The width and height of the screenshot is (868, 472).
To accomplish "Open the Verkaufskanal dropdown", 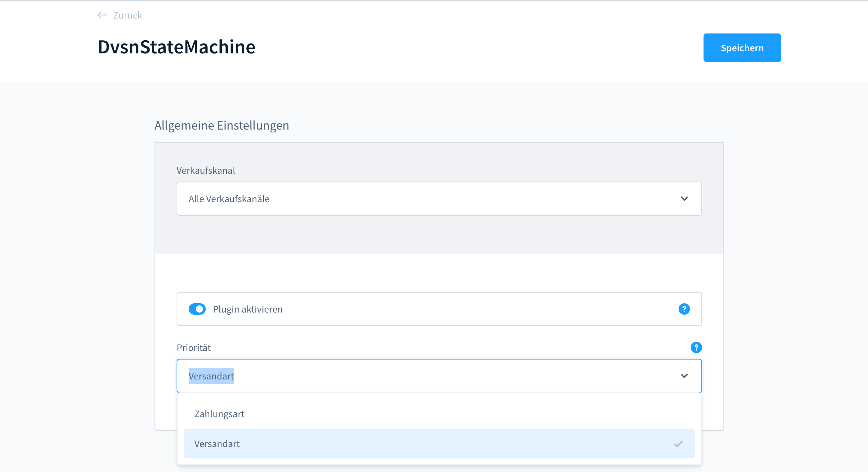I will 439,199.
